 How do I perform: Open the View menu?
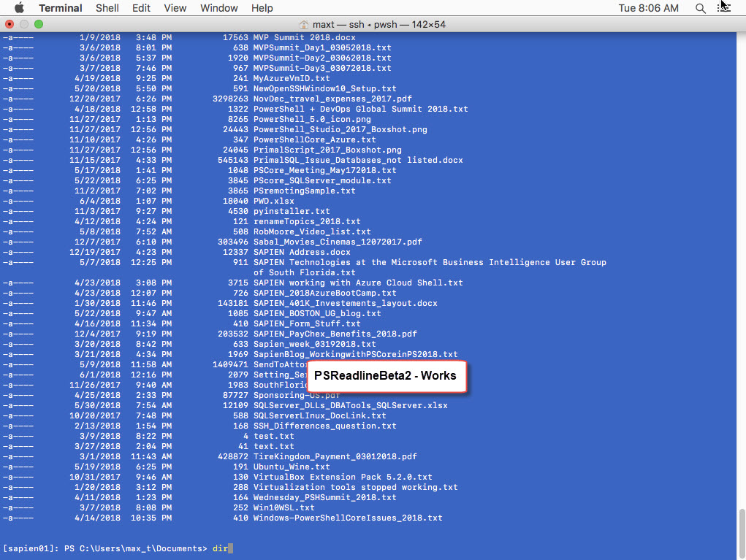click(175, 8)
